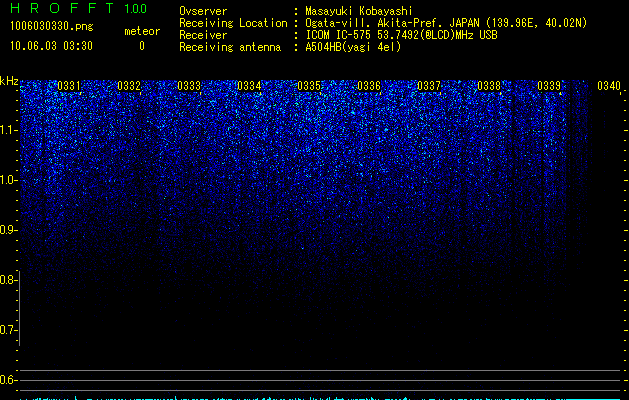Viewport: 629px width, 400px height.
Task: Click the 0334 time marker
Action: click(249, 86)
